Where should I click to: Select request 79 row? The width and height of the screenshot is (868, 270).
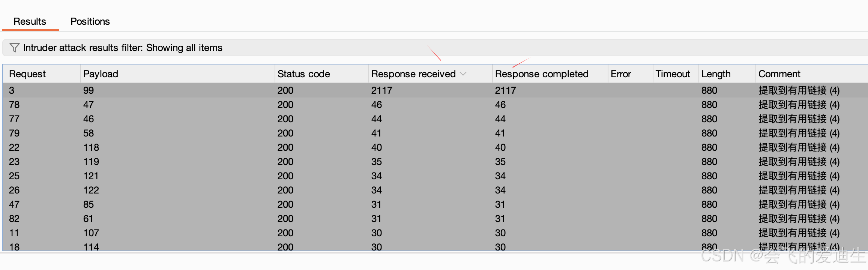pos(435,133)
